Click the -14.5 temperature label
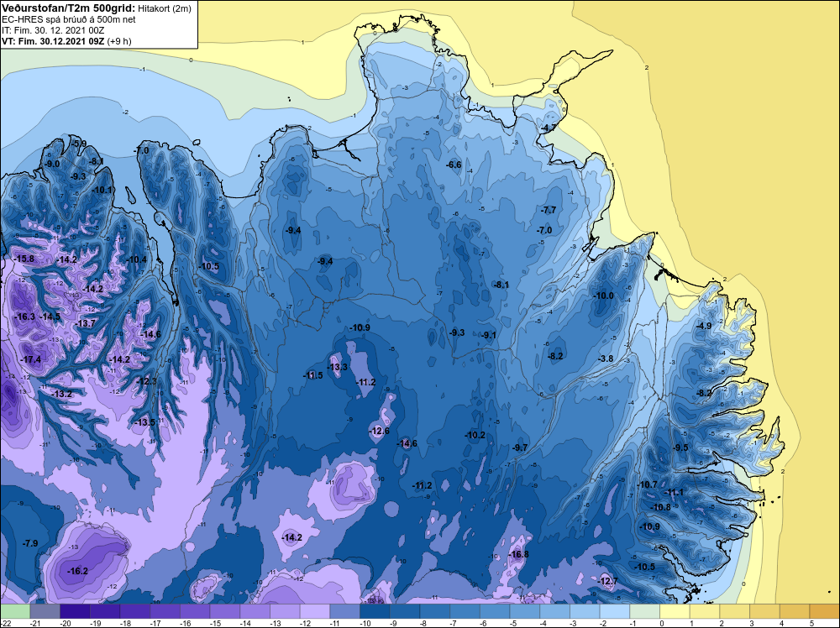The height and width of the screenshot is (628, 840). coord(50,317)
